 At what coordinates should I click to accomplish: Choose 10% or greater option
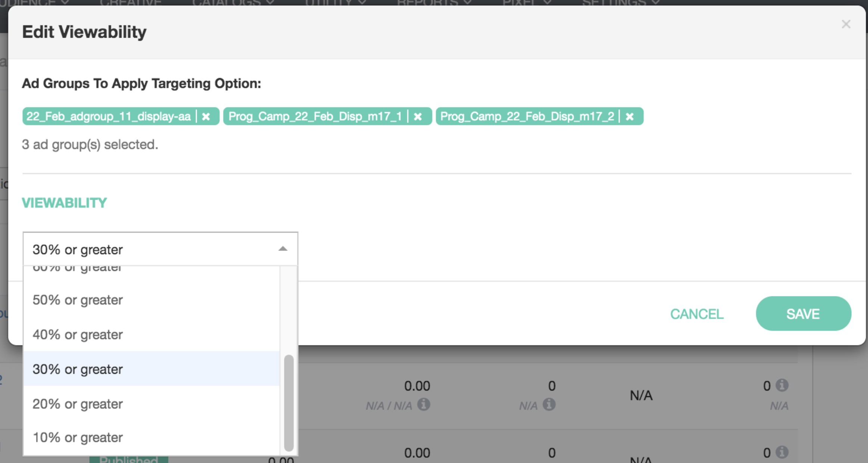coord(77,437)
